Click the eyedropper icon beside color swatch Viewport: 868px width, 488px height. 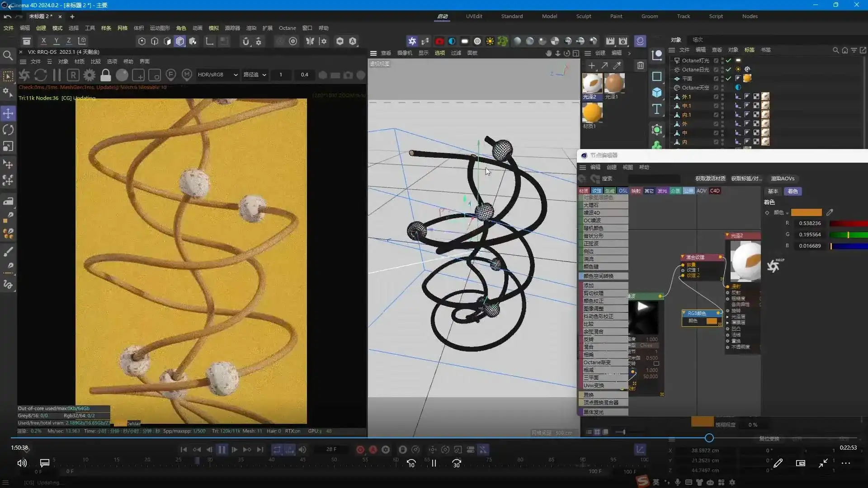830,212
